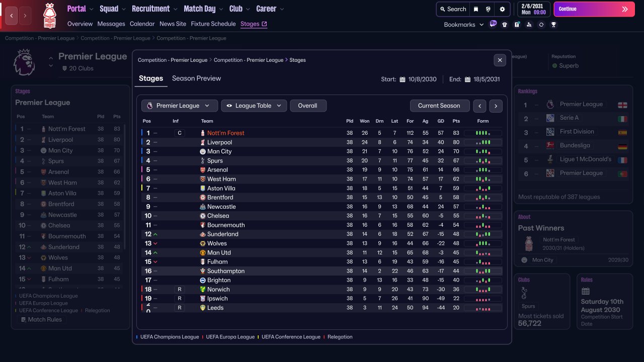Click the date and time display
Screen dimensions: 644x362
click(534, 9)
